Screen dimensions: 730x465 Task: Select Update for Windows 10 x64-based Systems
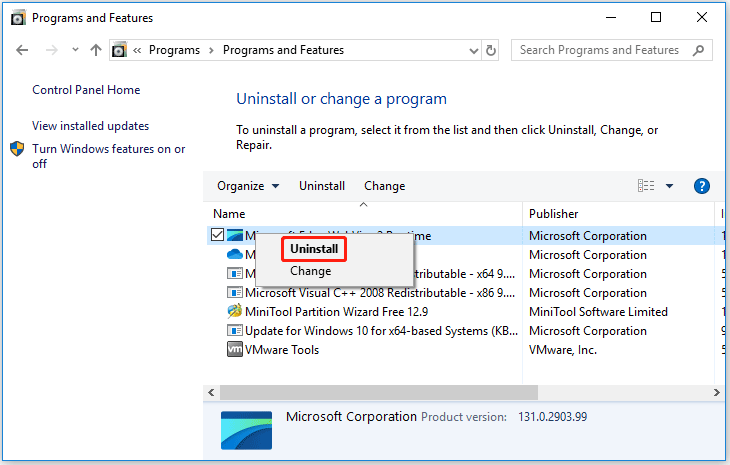click(381, 330)
